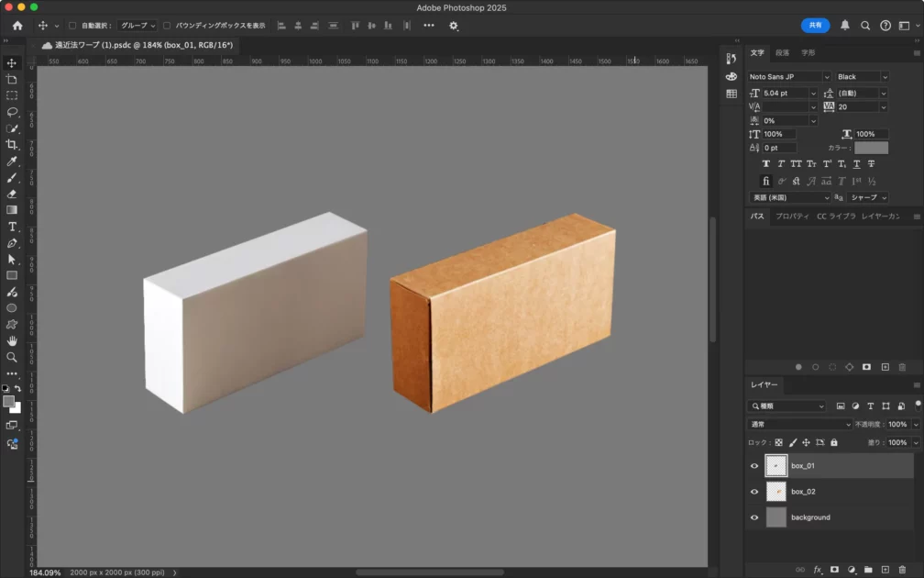Select the Eyedropper tool
This screenshot has width=924, height=578.
(x=12, y=161)
